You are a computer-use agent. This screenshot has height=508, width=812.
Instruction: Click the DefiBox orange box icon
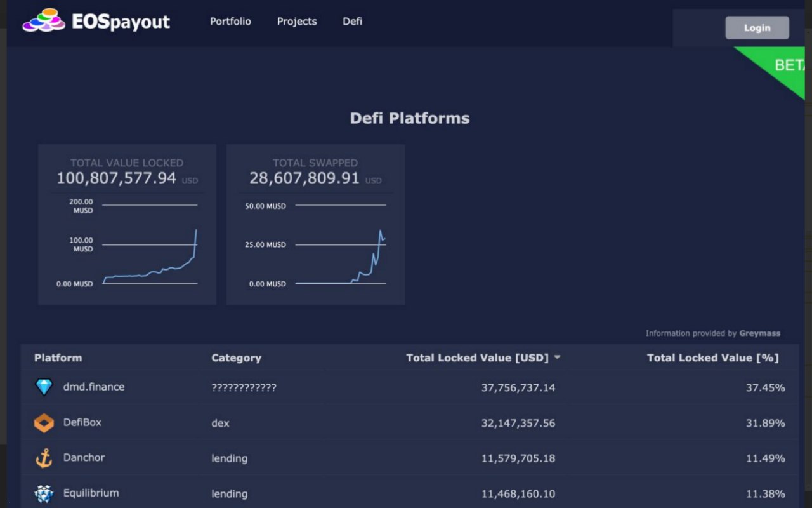pos(44,423)
